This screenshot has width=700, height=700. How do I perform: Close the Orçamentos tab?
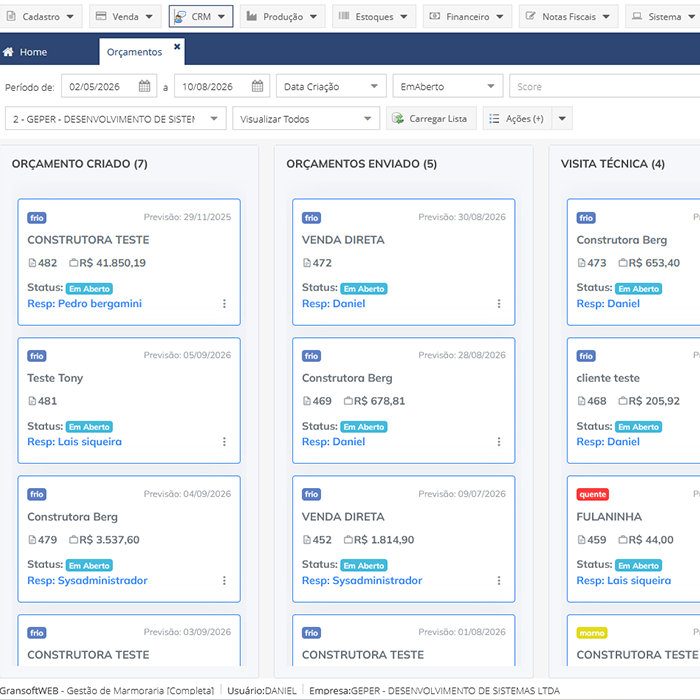coord(177,46)
